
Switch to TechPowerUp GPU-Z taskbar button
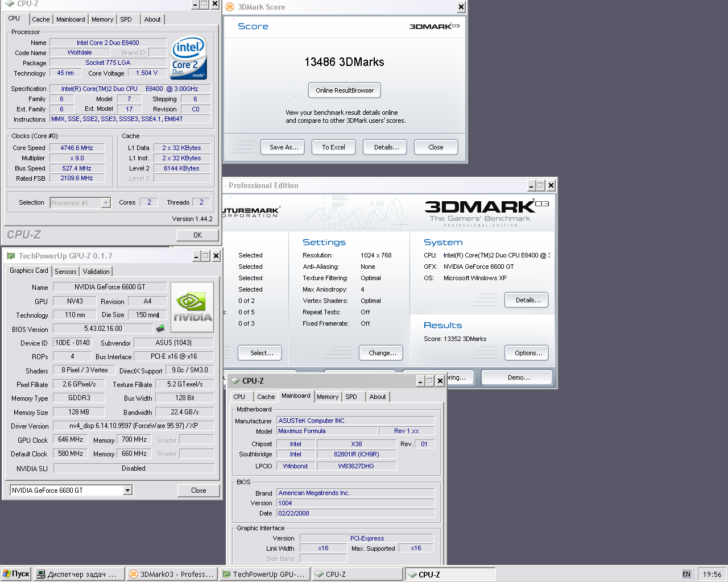click(264, 574)
